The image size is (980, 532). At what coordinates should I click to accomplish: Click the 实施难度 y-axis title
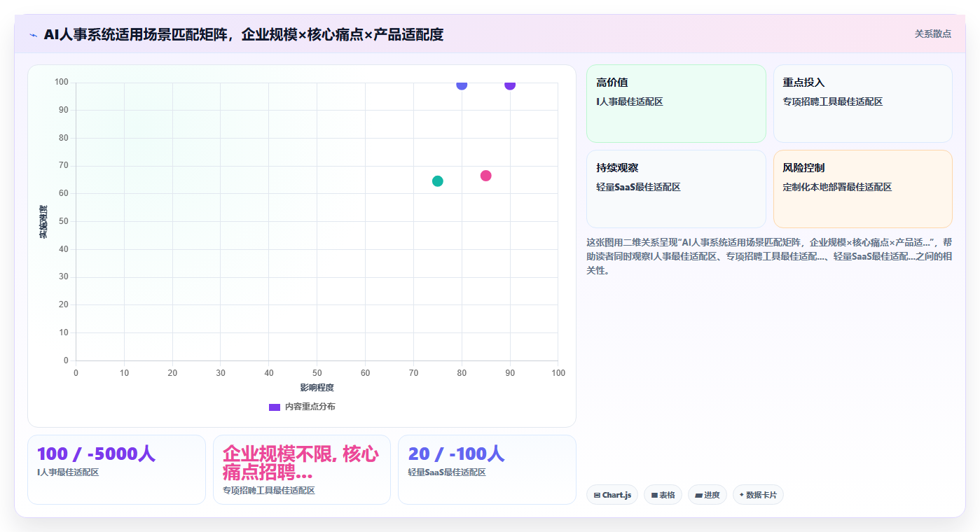pyautogui.click(x=43, y=222)
